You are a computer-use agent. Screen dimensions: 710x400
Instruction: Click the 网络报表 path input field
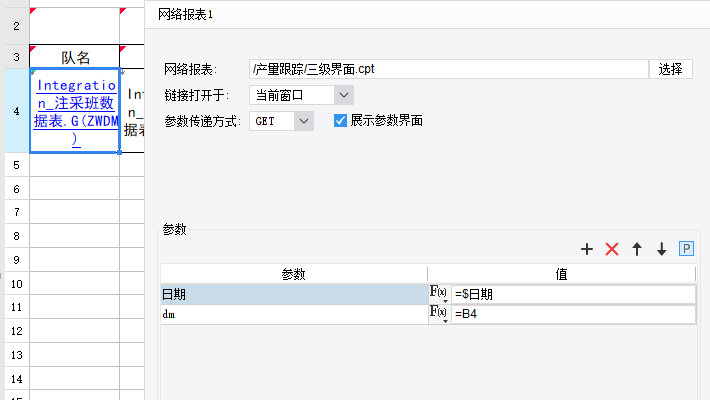pos(448,69)
